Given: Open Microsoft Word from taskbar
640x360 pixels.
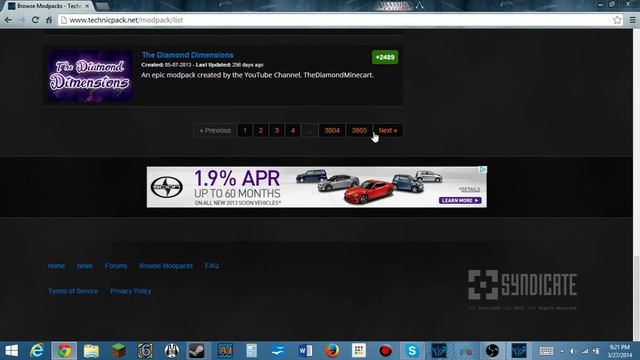Looking at the screenshot, I should coord(305,351).
